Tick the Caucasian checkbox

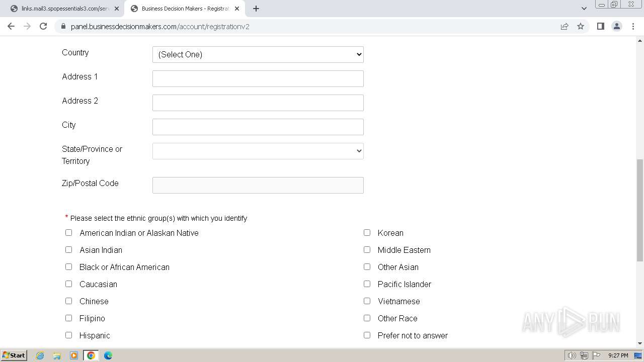68,284
